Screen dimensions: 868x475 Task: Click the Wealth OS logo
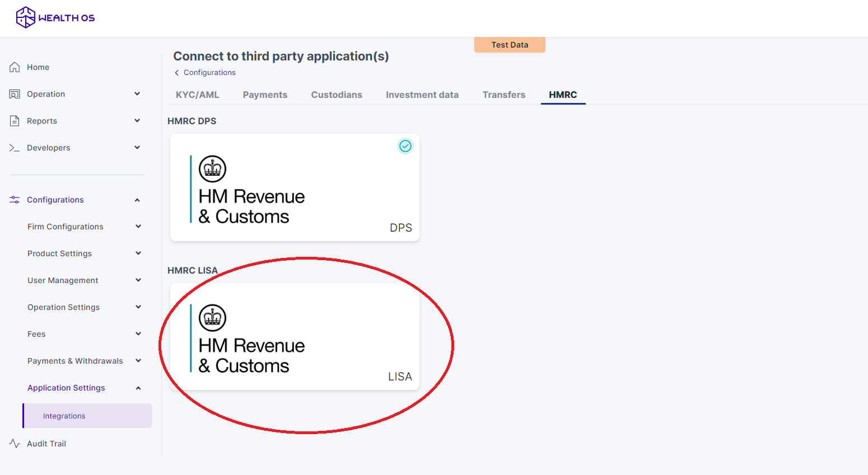[55, 17]
